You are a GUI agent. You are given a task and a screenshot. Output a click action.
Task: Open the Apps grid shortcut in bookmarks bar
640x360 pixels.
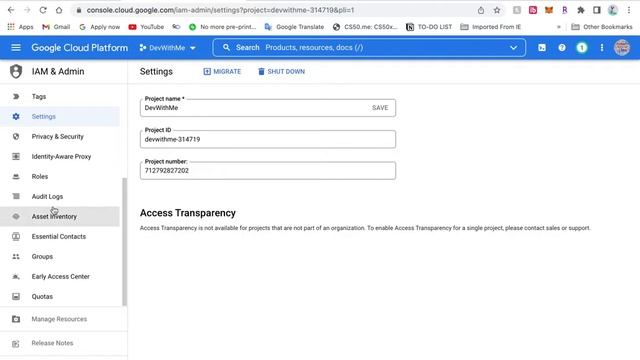tap(20, 27)
